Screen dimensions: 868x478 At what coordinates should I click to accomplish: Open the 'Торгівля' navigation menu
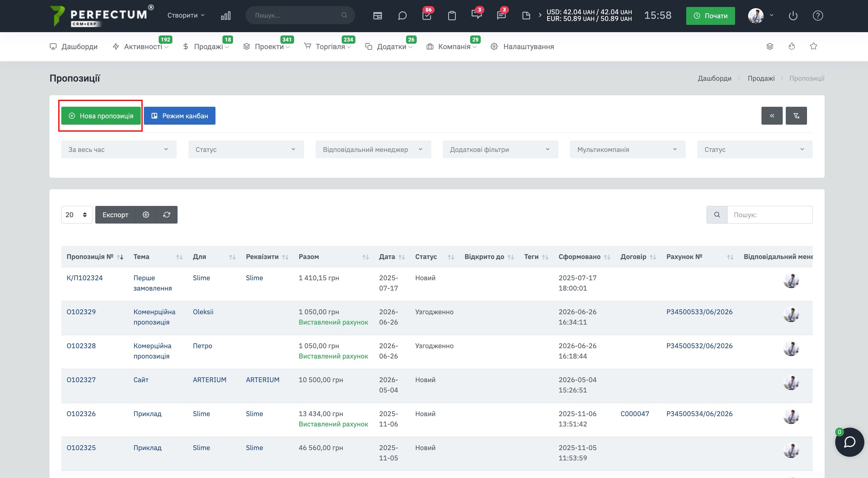(327, 47)
